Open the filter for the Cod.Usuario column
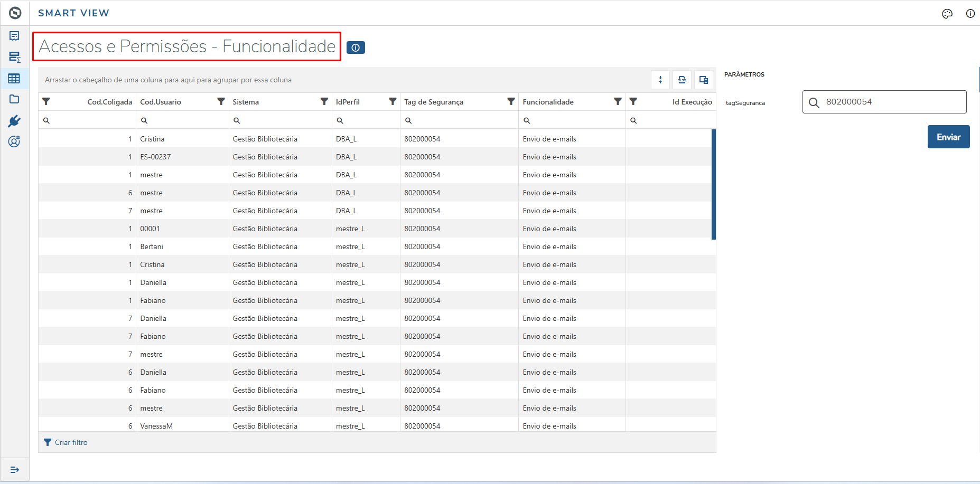Image resolution: width=980 pixels, height=484 pixels. coord(221,102)
